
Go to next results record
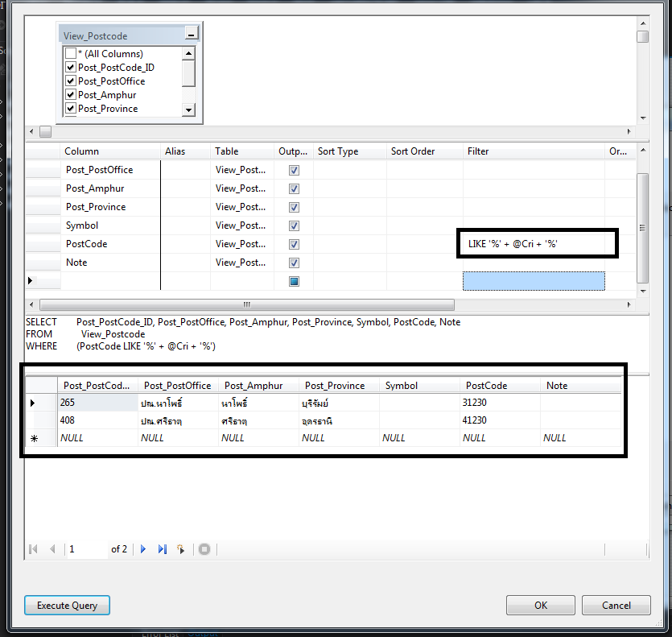pyautogui.click(x=143, y=549)
